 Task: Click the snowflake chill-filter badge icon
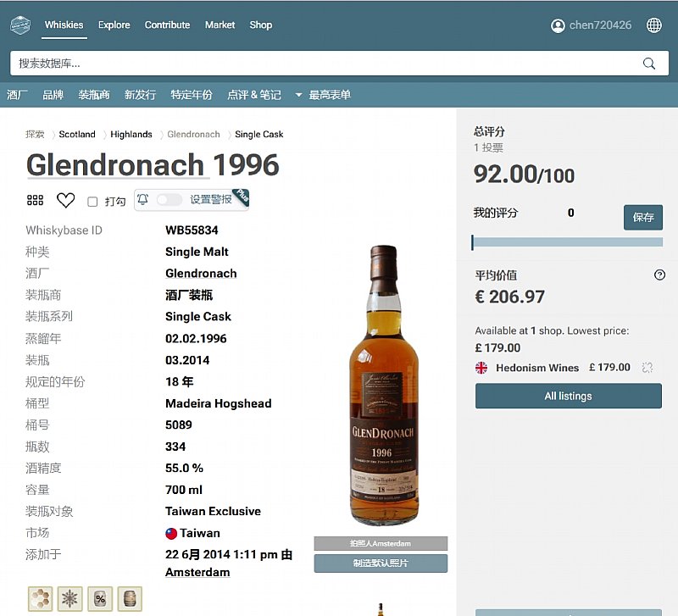pyautogui.click(x=70, y=598)
